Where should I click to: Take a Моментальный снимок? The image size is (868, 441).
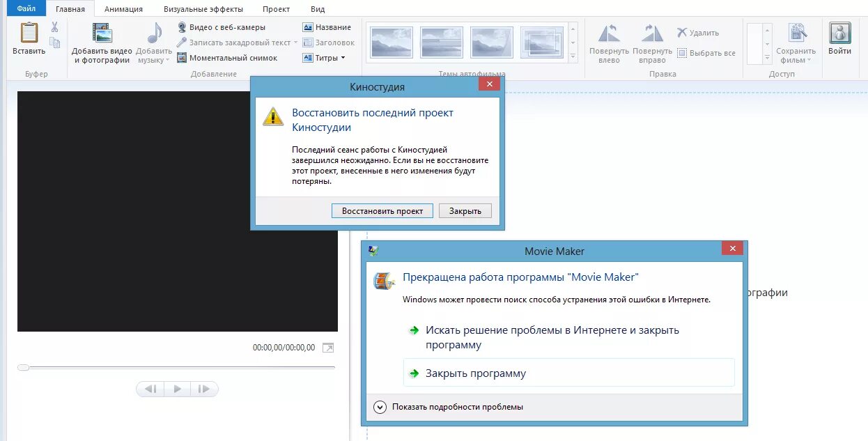(226, 58)
